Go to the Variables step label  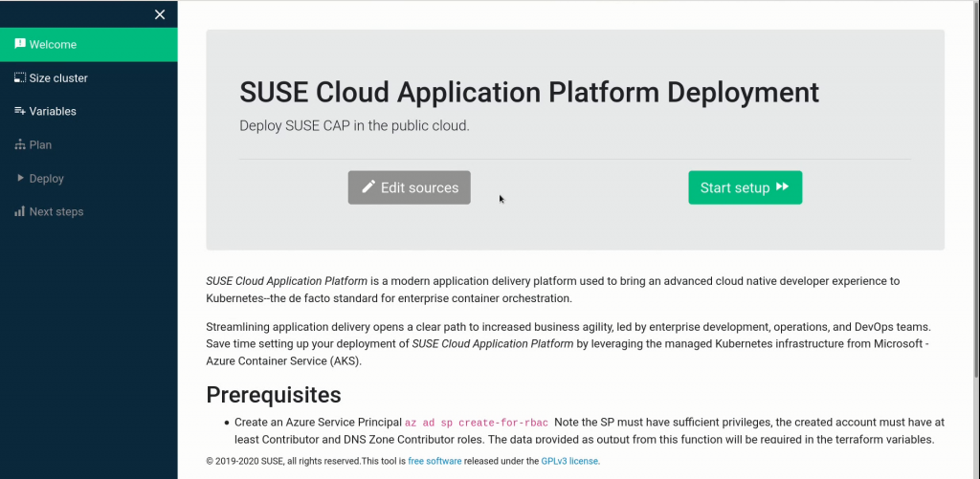tap(53, 111)
